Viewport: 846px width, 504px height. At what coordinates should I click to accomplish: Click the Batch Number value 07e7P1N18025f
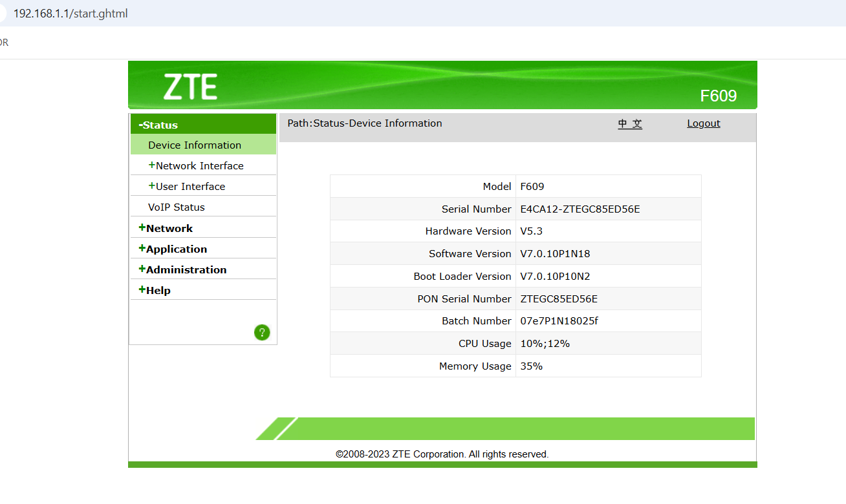pyautogui.click(x=559, y=321)
